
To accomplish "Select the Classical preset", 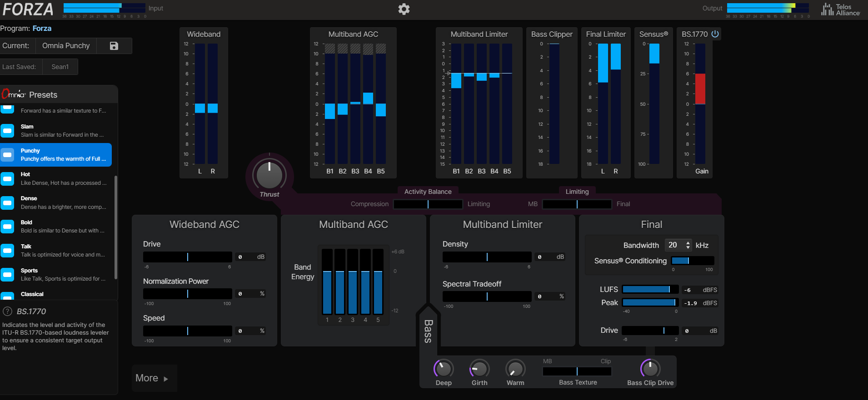I will (x=56, y=295).
